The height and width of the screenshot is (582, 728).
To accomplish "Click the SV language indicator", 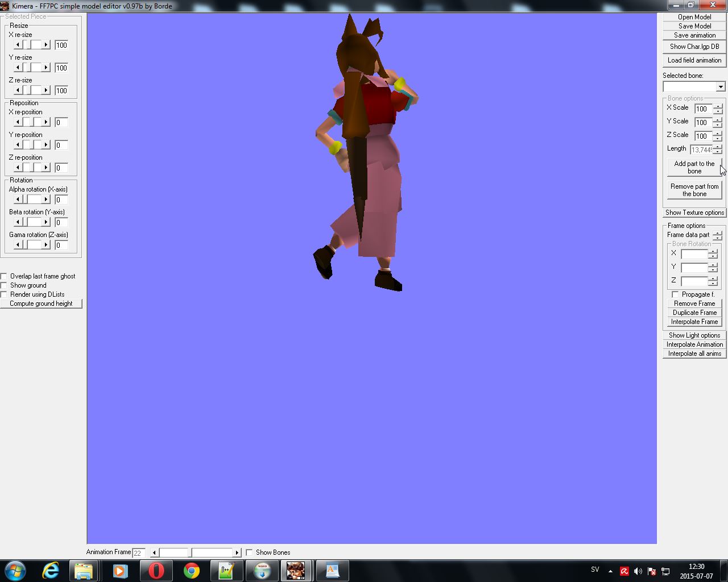I will pos(595,569).
